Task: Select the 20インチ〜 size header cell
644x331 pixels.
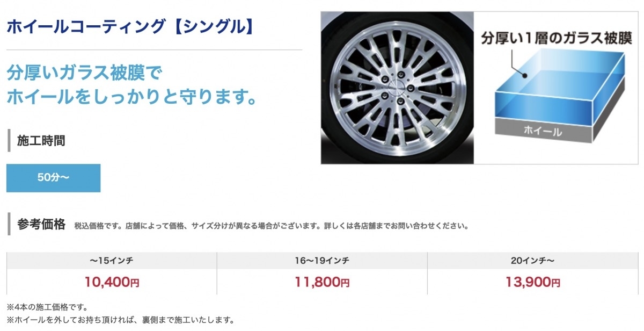Action: (x=533, y=261)
